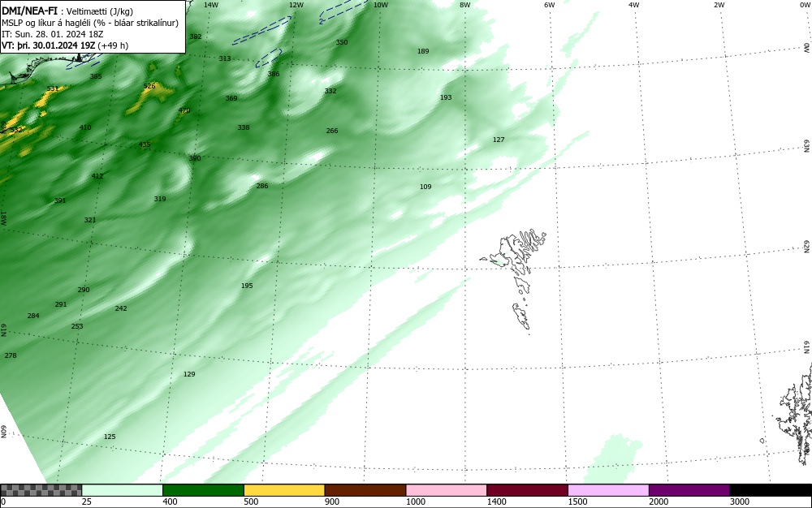812x508 pixels.
Task: Click the CAPE value 350
Action: coord(342,42)
